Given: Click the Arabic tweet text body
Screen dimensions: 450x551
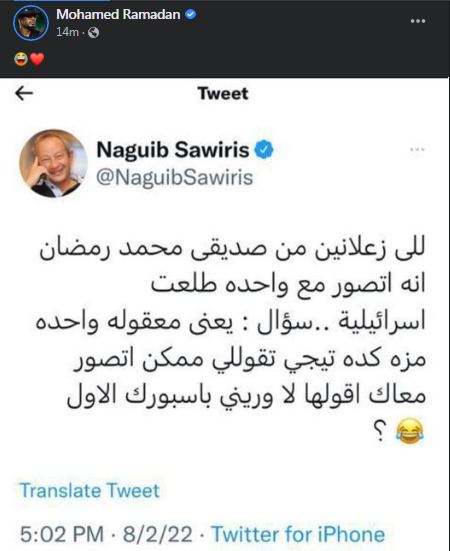Looking at the screenshot, I should (231, 339).
